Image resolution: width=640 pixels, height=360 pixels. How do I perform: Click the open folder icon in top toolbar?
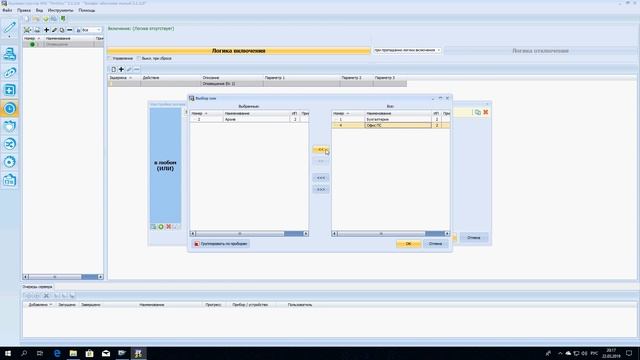coord(36,19)
